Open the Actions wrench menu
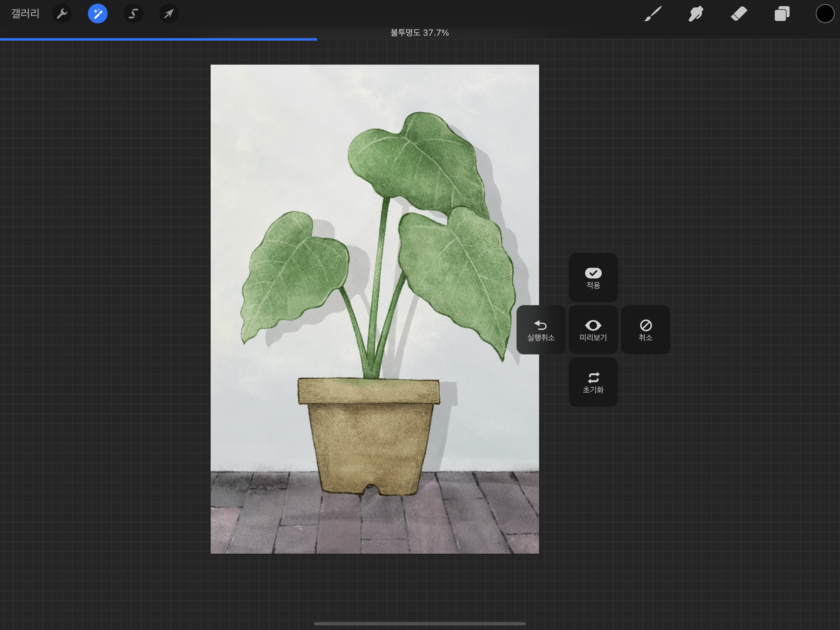840x630 pixels. [62, 14]
